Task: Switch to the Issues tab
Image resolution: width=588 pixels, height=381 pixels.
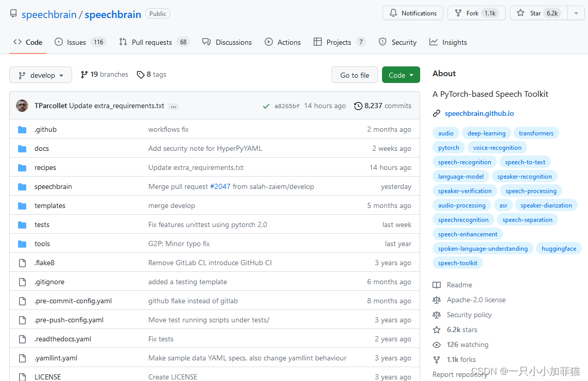Action: 74,42
